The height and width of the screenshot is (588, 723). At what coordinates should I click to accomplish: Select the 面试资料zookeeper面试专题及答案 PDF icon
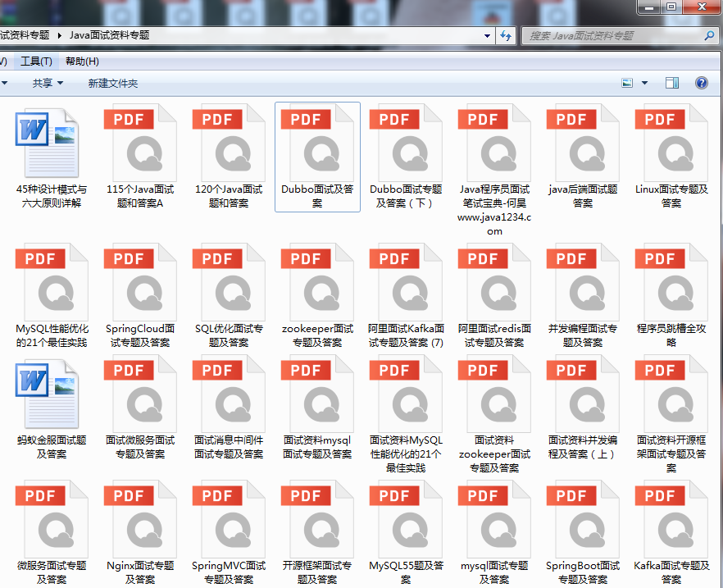pos(494,394)
